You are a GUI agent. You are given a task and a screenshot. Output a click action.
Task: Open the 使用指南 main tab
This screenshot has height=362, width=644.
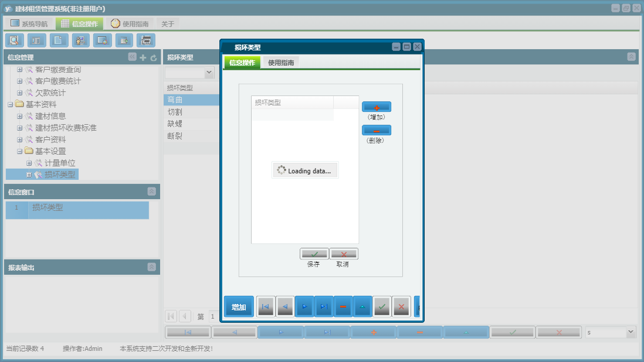point(130,24)
